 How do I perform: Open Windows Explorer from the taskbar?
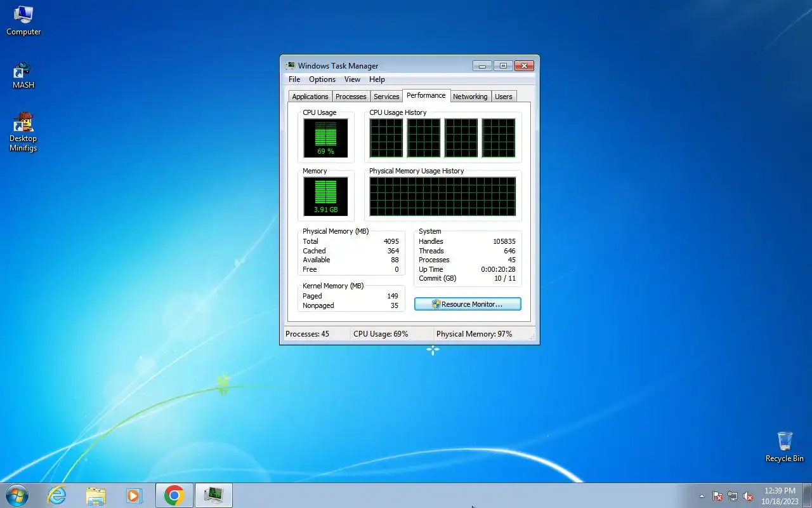click(96, 495)
